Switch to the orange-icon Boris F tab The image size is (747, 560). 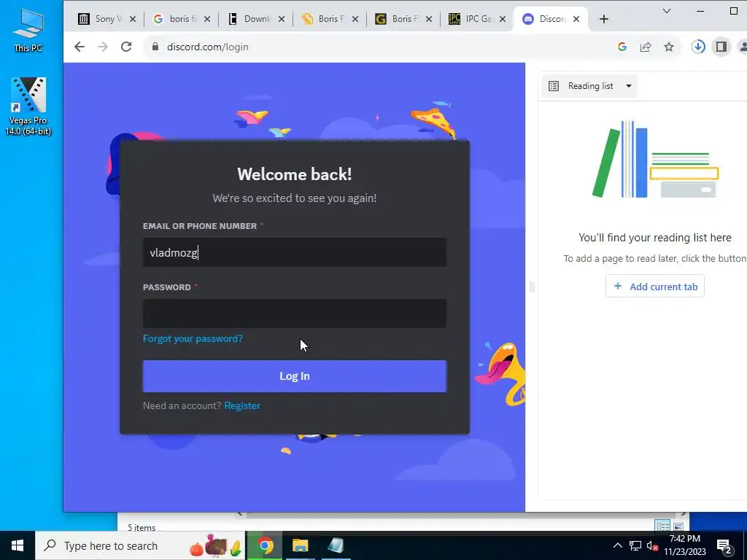pos(330,19)
